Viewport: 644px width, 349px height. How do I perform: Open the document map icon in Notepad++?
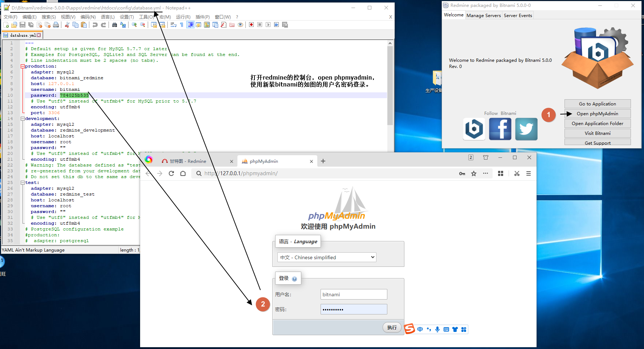pos(207,25)
